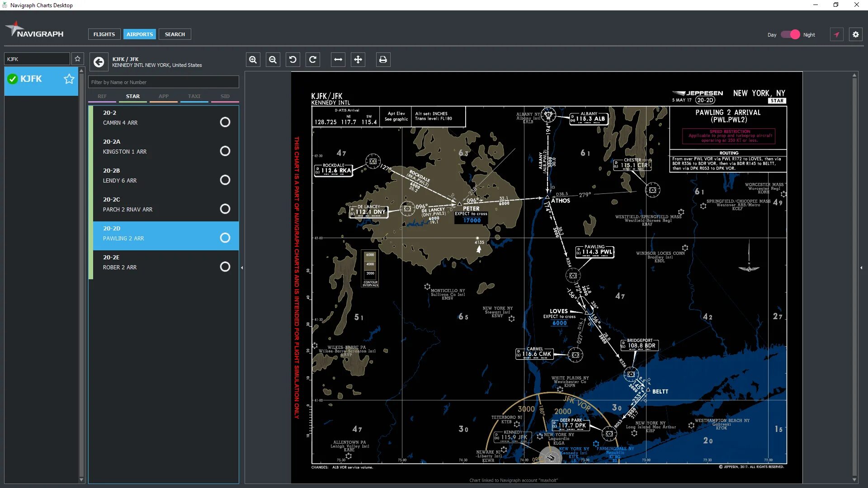Screen dimensions: 868x488
Task: Click the CARMEL 116.6 CMK VOR box
Action: click(x=535, y=353)
